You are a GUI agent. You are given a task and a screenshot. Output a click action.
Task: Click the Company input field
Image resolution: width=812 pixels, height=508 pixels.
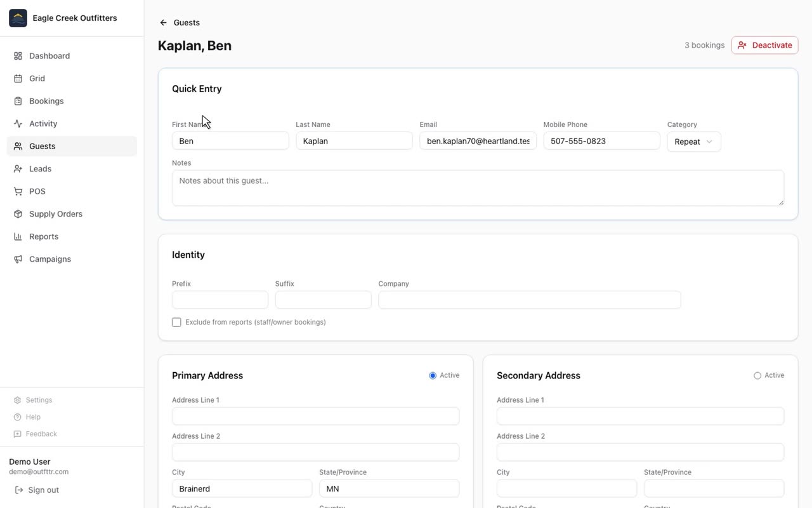(530, 300)
